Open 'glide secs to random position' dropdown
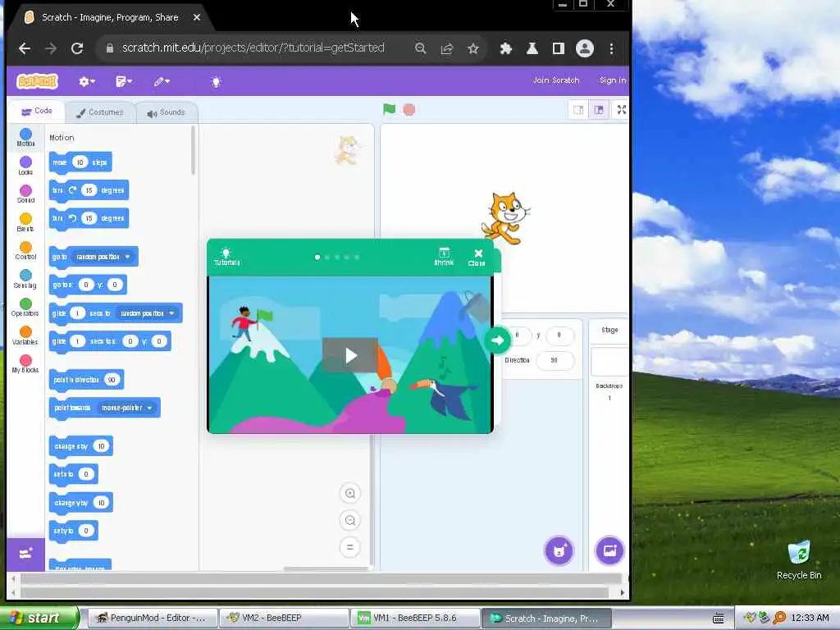This screenshot has width=840, height=630. coord(147,313)
